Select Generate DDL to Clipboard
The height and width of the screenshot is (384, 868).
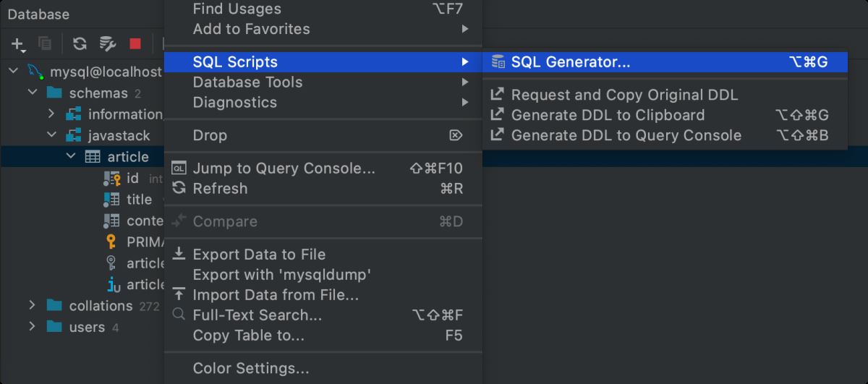pos(607,115)
